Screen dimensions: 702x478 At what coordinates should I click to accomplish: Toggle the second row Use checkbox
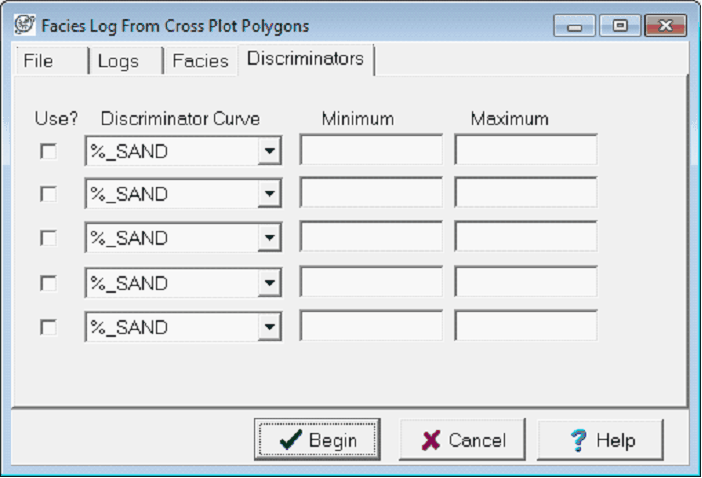pos(48,194)
